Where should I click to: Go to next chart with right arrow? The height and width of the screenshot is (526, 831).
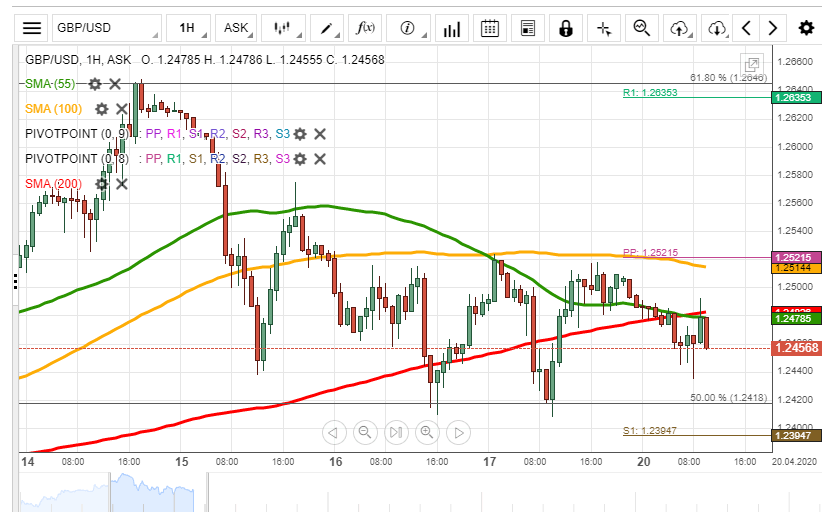point(773,28)
